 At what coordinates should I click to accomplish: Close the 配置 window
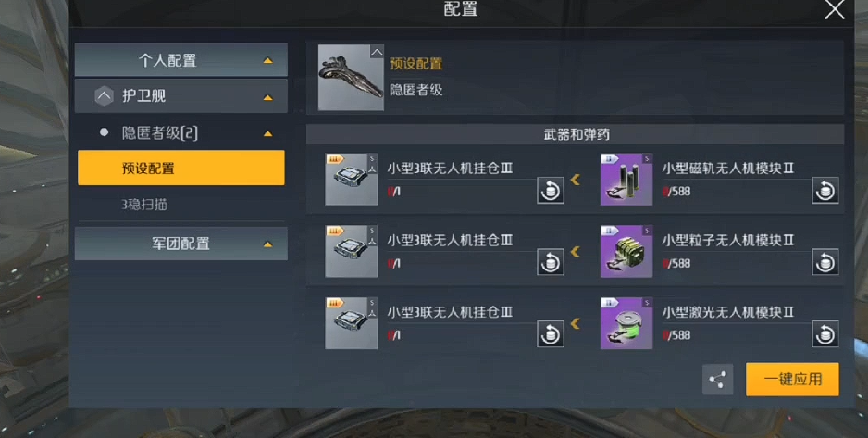pos(835,10)
